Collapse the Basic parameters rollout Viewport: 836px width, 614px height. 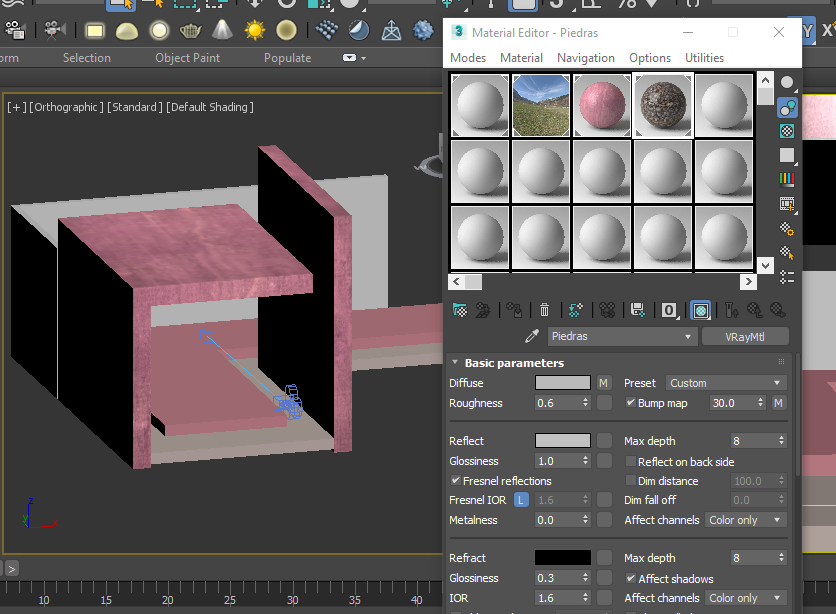click(456, 362)
